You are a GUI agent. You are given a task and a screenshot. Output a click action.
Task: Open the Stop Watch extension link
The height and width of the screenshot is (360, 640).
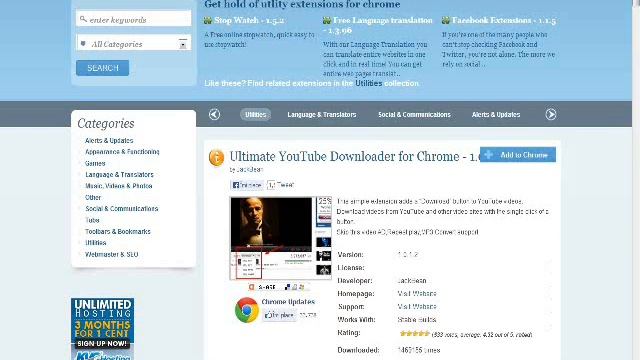click(249, 20)
